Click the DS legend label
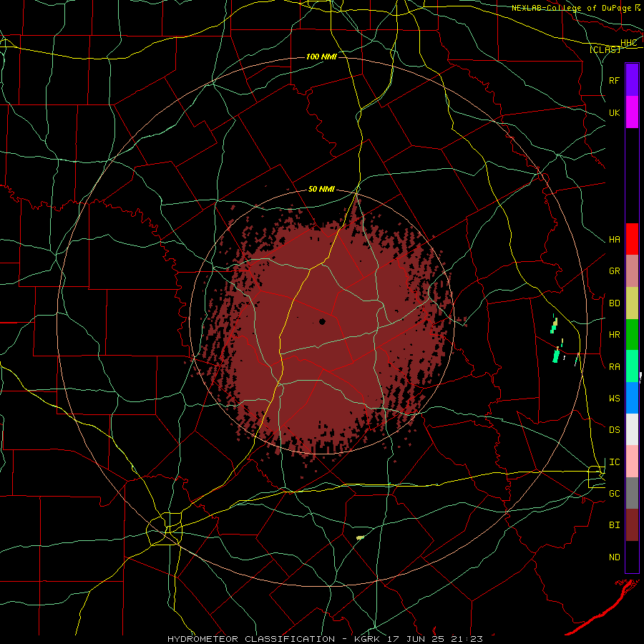 coord(614,430)
